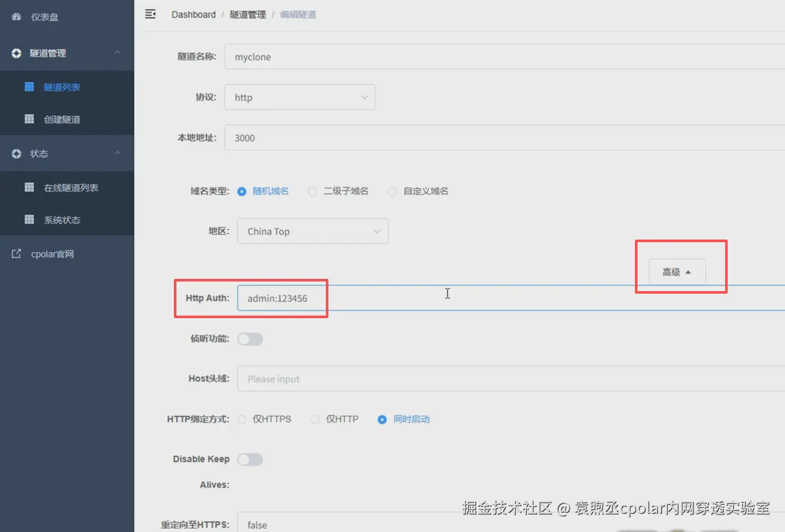785x532 pixels.
Task: Click the hamburger collapse-sidebar icon
Action: click(150, 14)
